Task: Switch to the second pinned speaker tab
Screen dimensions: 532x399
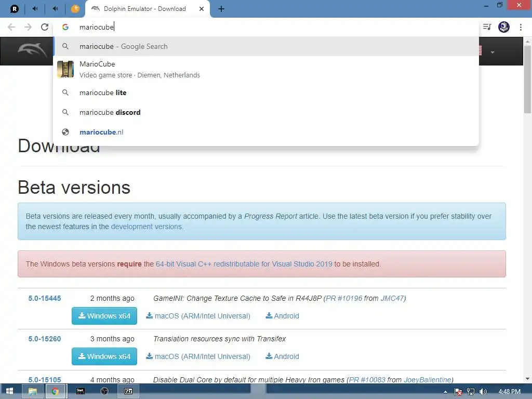Action: tap(55, 9)
